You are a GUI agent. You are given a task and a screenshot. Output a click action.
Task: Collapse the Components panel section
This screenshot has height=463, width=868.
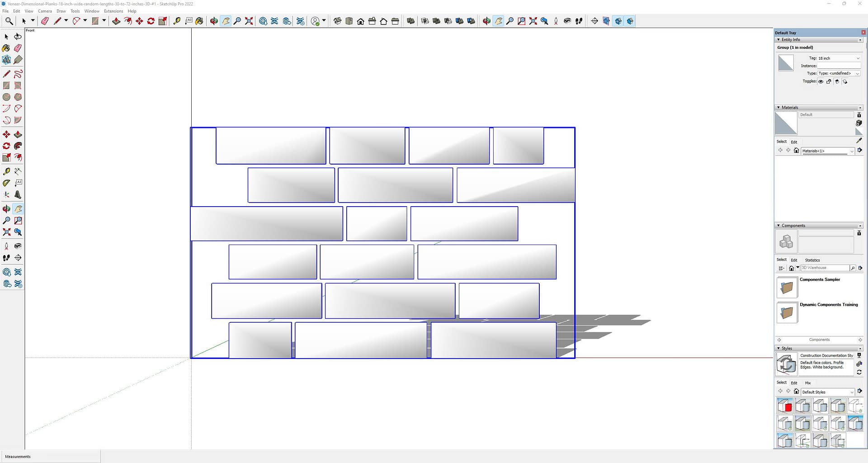coord(778,226)
